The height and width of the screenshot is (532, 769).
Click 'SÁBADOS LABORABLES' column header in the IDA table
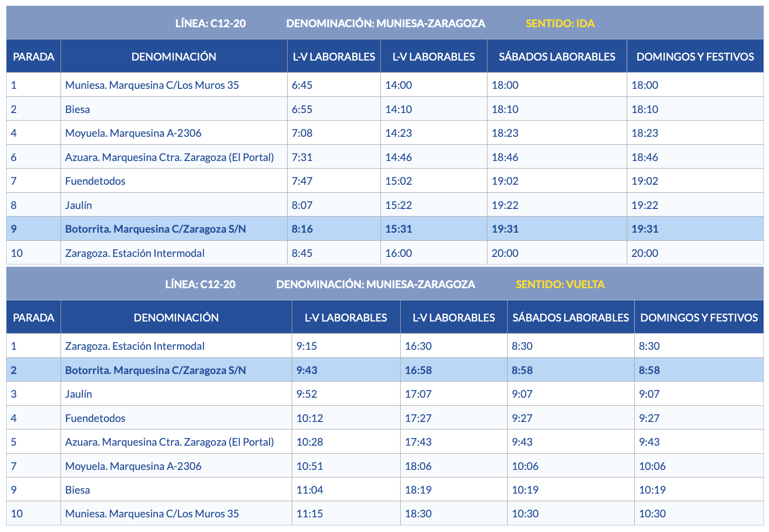pyautogui.click(x=557, y=57)
